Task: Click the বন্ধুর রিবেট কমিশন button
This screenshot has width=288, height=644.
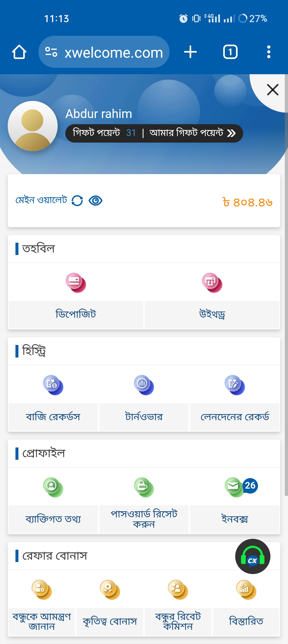Action: pos(178,622)
